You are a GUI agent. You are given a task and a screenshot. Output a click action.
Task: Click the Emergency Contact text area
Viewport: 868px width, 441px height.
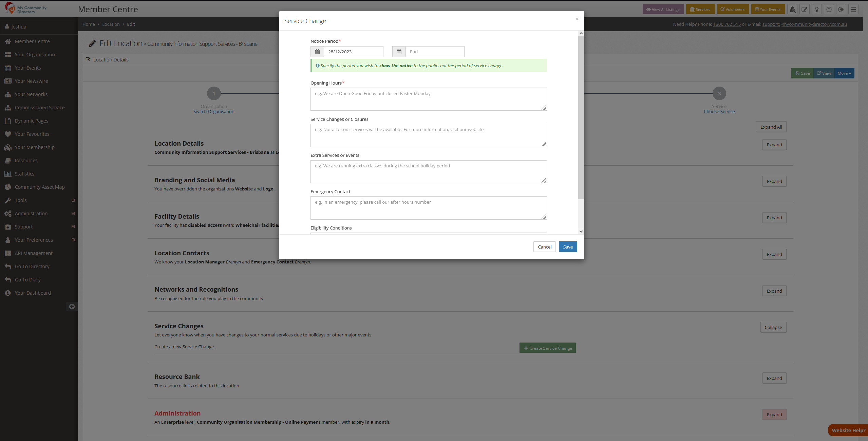coord(428,208)
